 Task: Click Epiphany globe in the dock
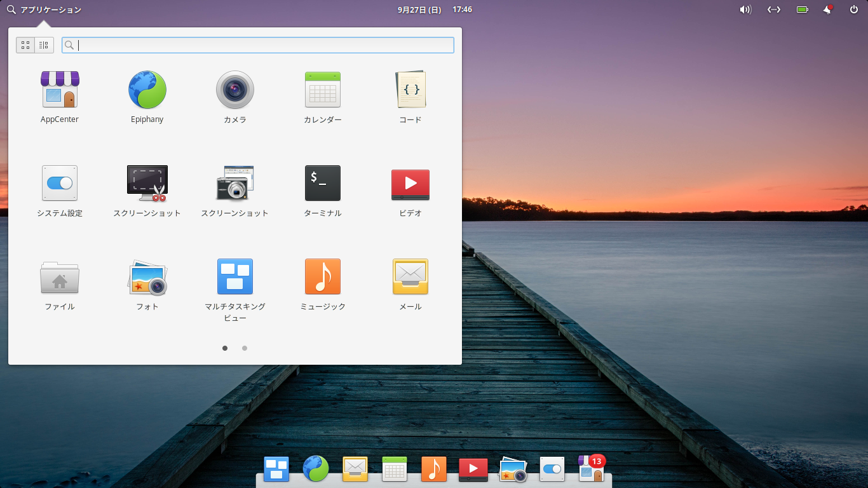click(x=316, y=469)
